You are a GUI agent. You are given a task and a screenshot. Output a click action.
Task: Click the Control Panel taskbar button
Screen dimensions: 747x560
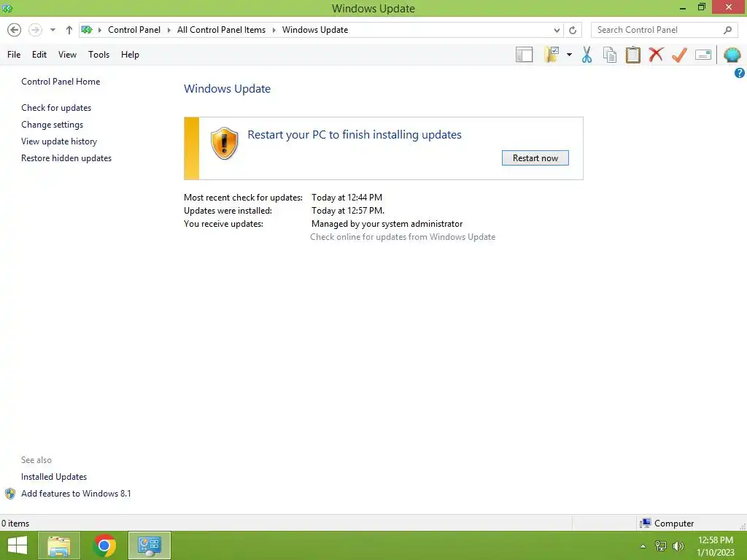coord(150,545)
